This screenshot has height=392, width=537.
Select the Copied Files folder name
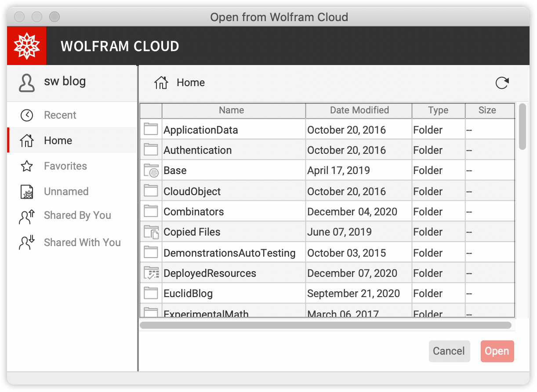pos(192,232)
